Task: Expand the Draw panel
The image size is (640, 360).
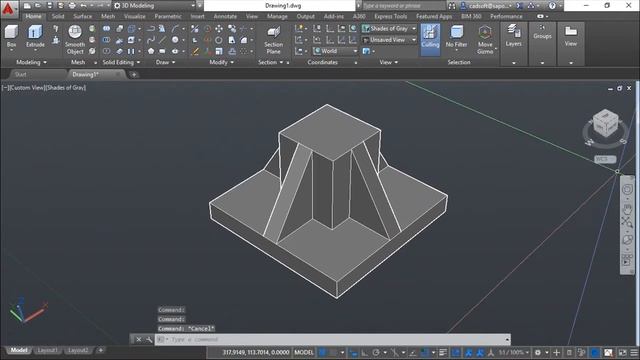Action: [165, 62]
